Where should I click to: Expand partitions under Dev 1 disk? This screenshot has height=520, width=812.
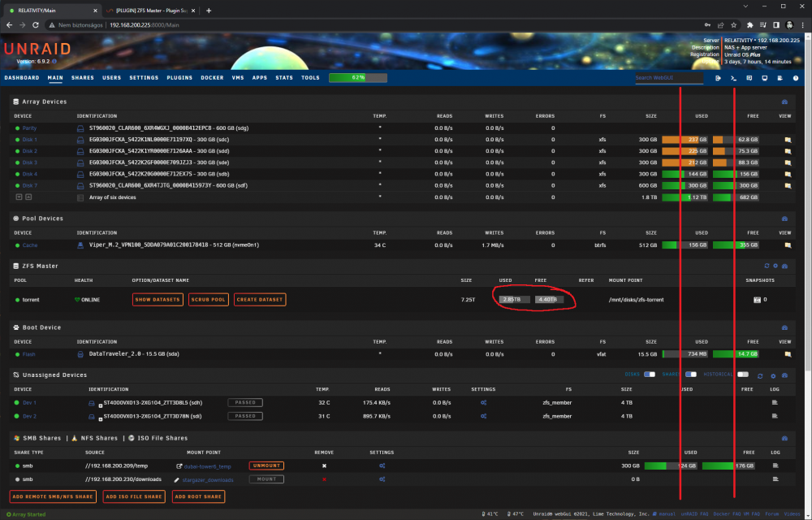(x=101, y=405)
